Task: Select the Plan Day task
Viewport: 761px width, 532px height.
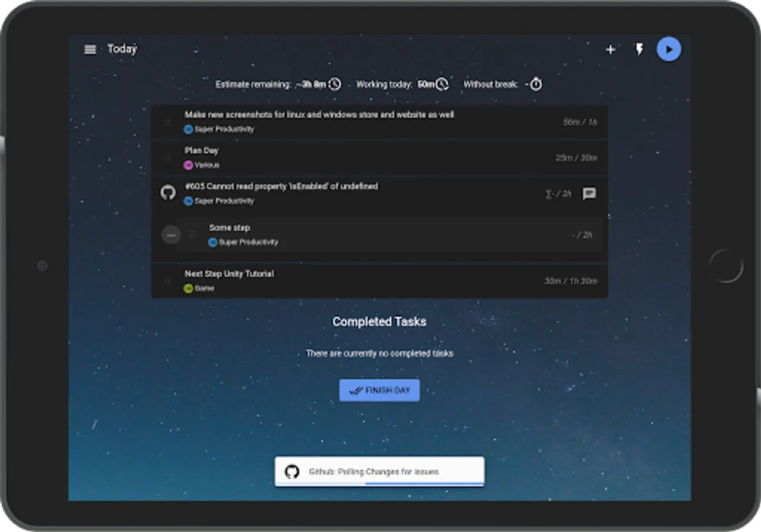Action: [x=380, y=158]
